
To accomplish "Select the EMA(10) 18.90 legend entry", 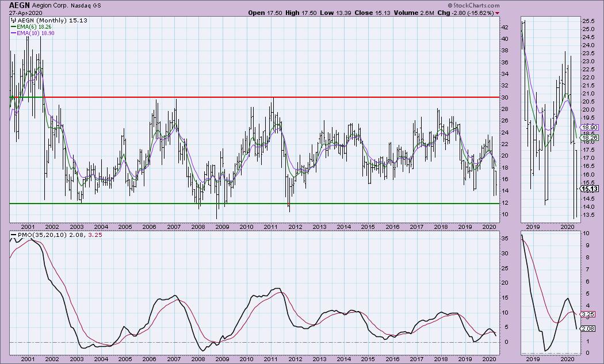I will (32, 33).
